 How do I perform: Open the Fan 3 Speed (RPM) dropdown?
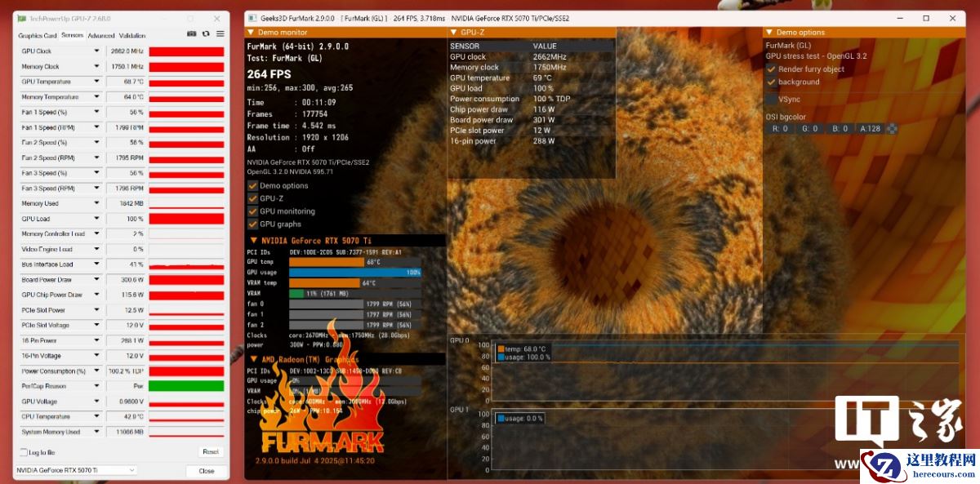[97, 188]
